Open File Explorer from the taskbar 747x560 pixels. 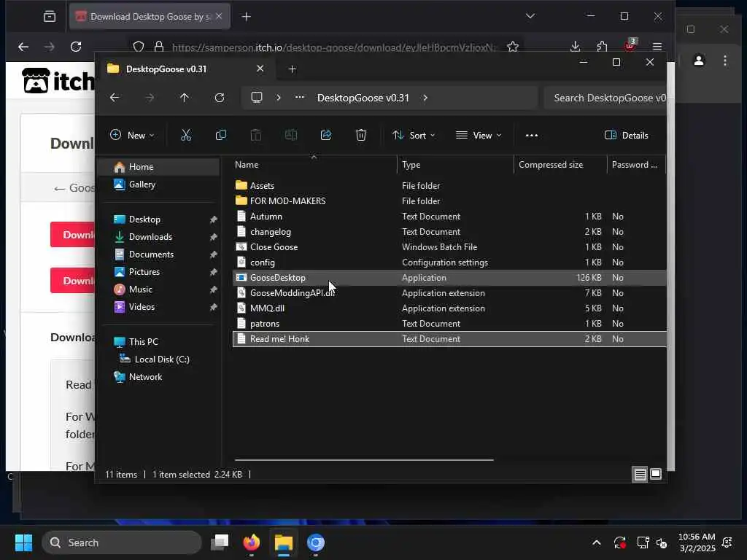pos(284,542)
